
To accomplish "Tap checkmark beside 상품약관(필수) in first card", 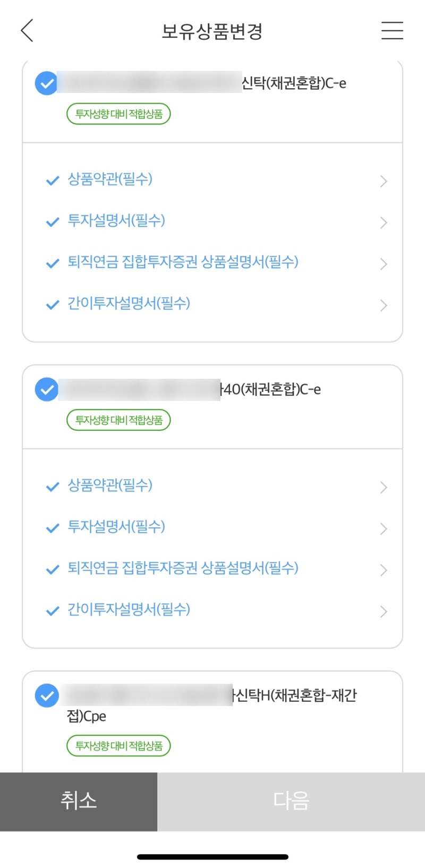I will click(x=52, y=181).
